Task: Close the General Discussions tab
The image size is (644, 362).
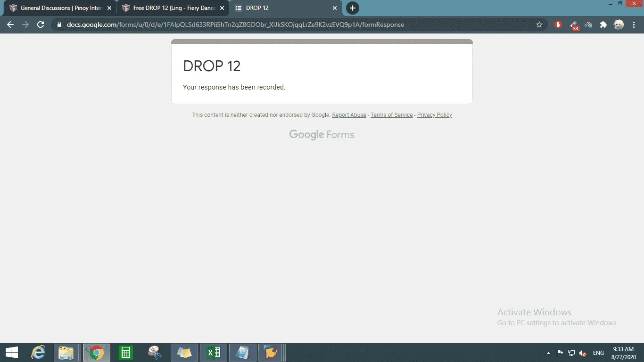Action: [109, 8]
